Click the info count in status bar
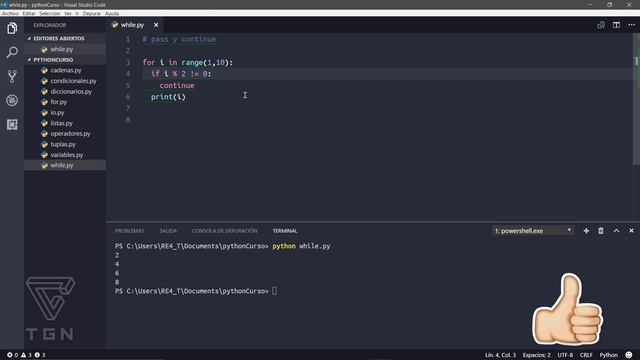The height and width of the screenshot is (360, 640). coord(40,355)
